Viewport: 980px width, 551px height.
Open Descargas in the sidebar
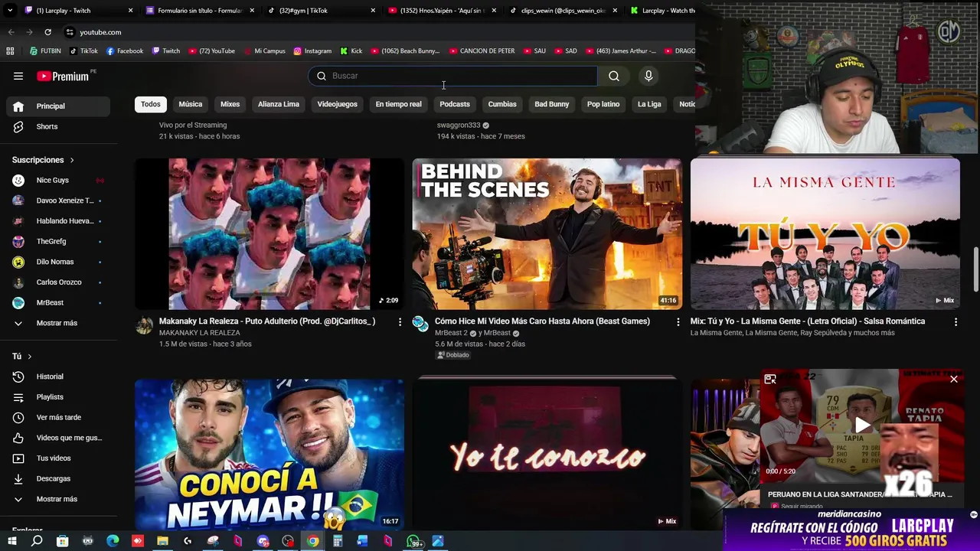click(58, 478)
